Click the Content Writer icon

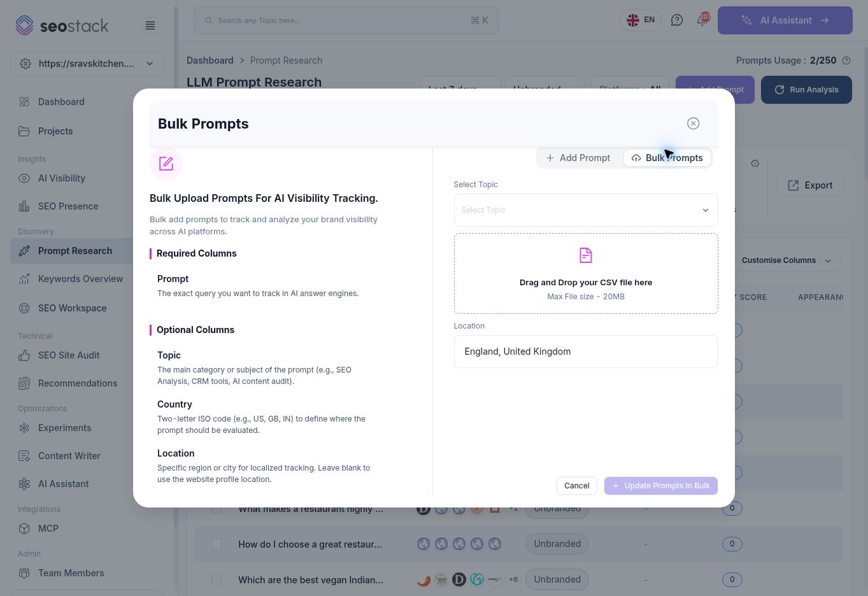24,456
